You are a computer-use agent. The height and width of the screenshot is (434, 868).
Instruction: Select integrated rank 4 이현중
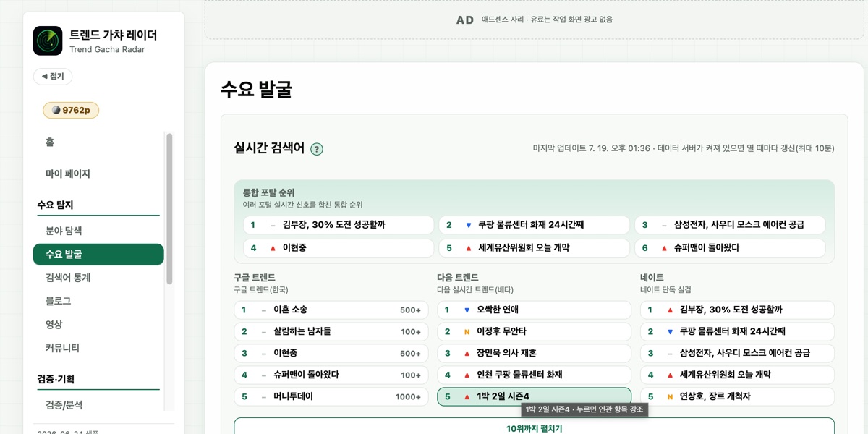click(x=339, y=248)
